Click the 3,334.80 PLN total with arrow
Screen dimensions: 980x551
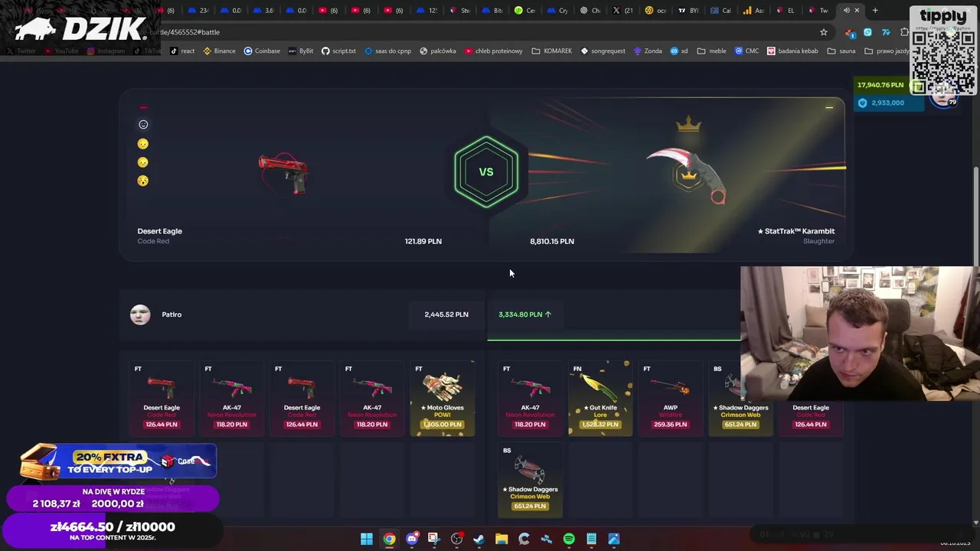coord(524,315)
